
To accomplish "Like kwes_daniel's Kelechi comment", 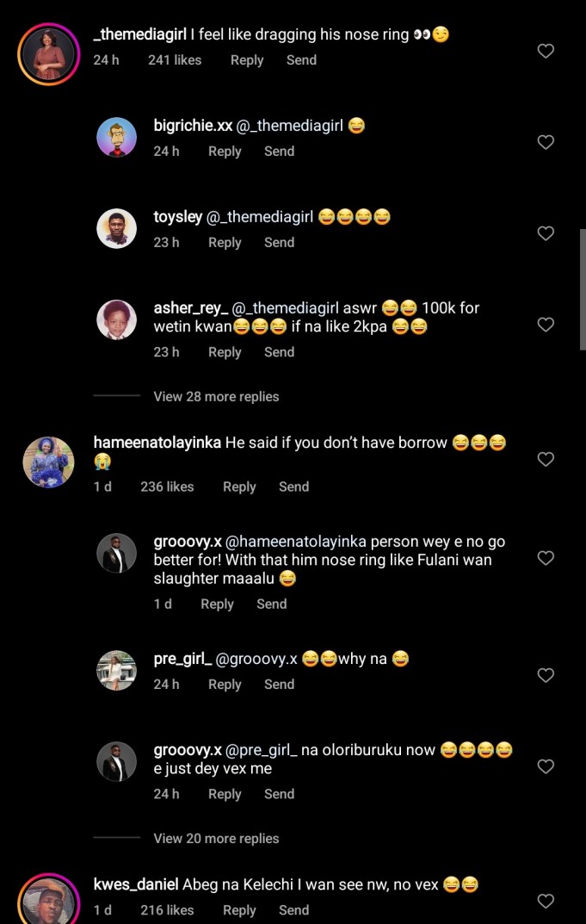I will click(x=546, y=901).
